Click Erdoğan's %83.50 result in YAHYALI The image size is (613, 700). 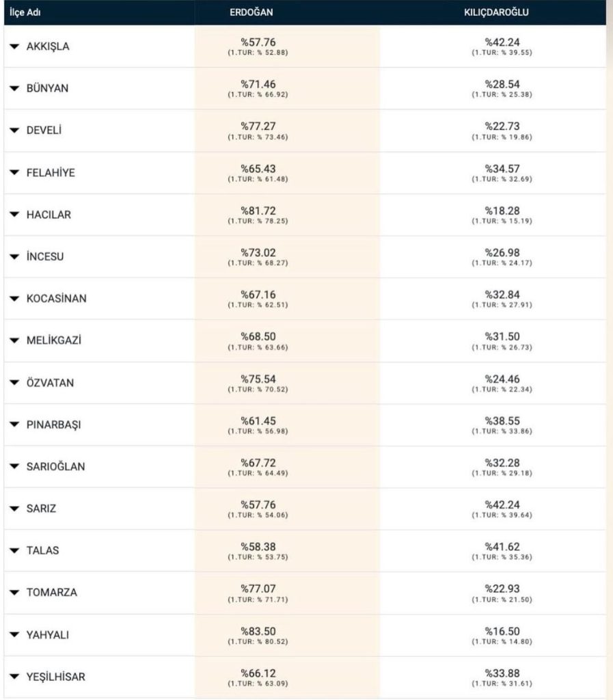coord(258,631)
